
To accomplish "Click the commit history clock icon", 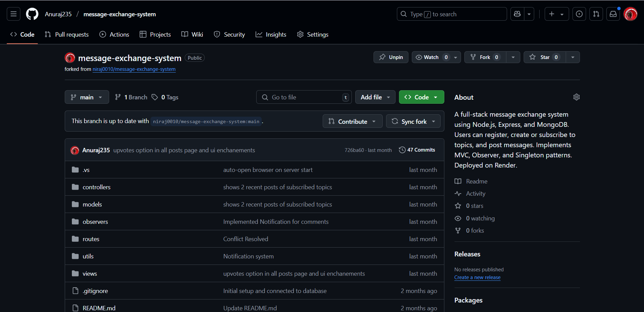I will tap(402, 150).
